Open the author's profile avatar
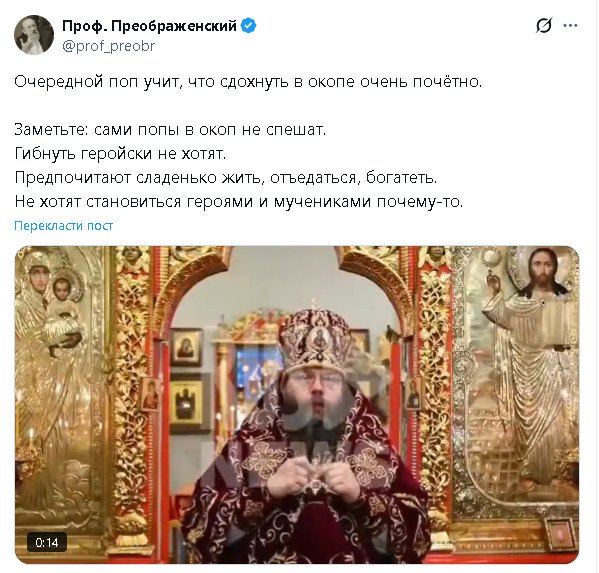 pyautogui.click(x=34, y=35)
